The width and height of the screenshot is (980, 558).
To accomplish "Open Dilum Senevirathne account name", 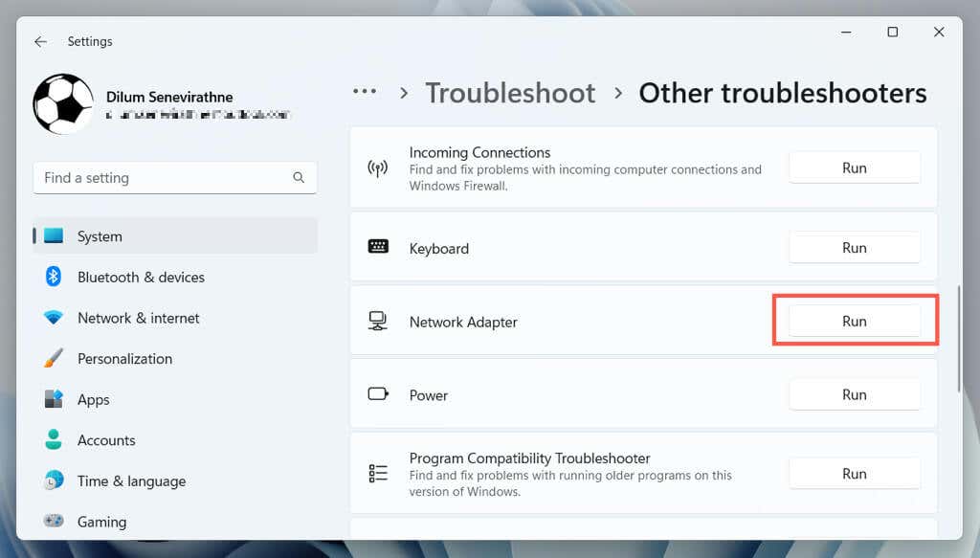I will [169, 97].
